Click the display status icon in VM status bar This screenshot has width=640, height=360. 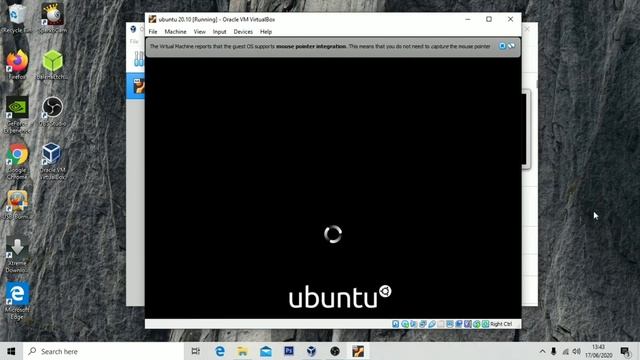coord(450,324)
